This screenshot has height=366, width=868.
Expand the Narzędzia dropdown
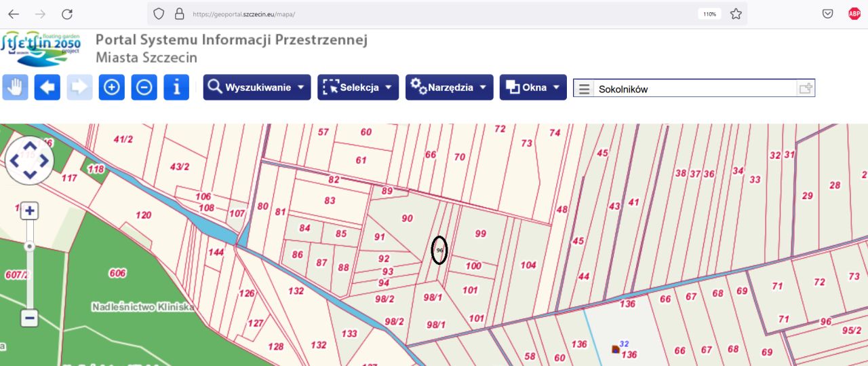pos(450,87)
